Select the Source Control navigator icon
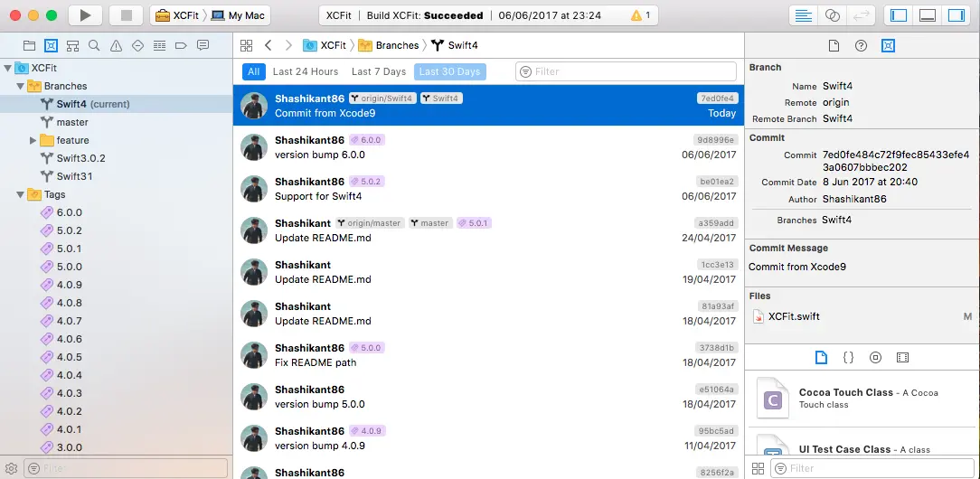The height and width of the screenshot is (479, 980). 51,45
